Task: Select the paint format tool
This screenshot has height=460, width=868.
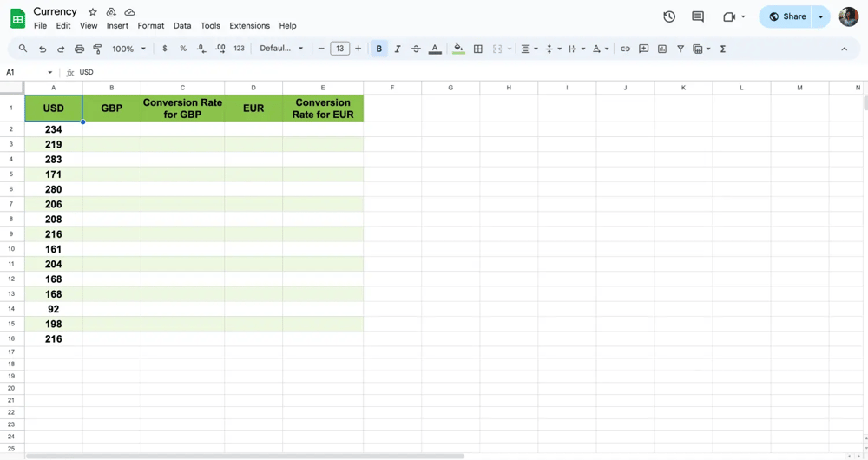Action: pos(97,49)
